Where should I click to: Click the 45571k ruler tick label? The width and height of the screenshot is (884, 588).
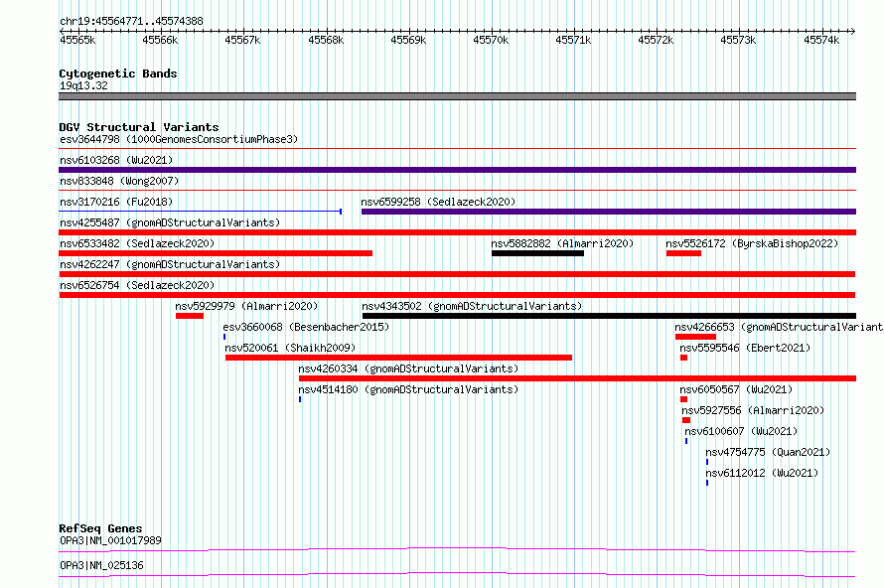point(573,40)
